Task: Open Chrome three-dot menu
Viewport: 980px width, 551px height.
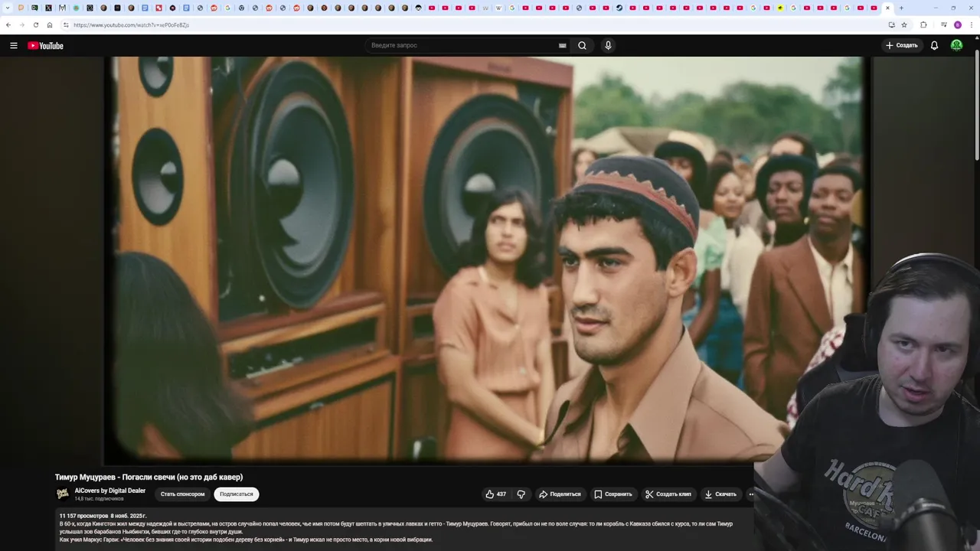Action: [x=972, y=24]
